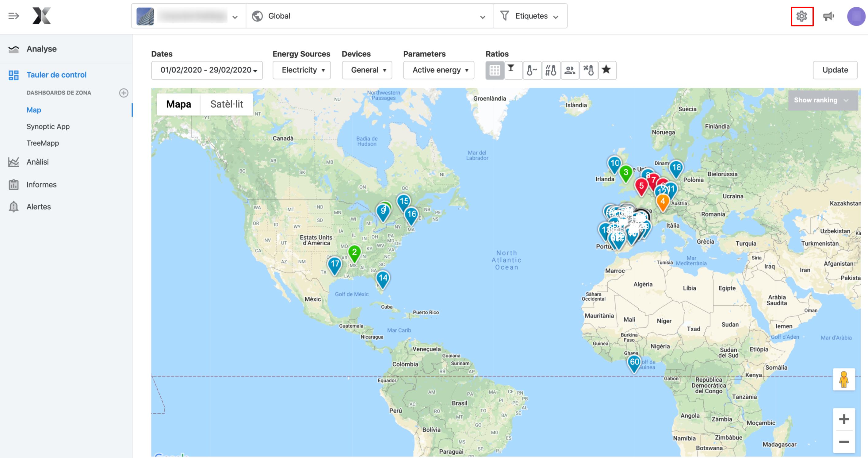Image resolution: width=868 pixels, height=458 pixels.
Task: Zoom in the map with plus button
Action: (x=844, y=419)
